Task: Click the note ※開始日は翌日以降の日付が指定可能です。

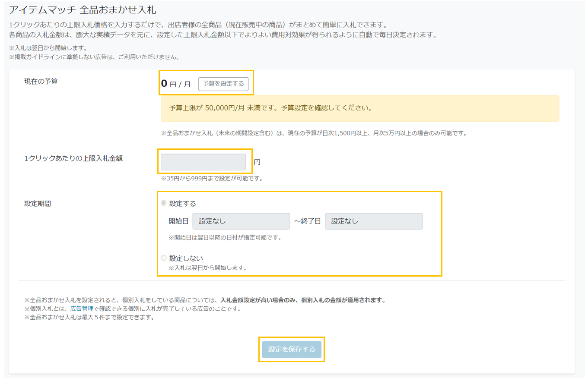Action: tap(225, 238)
